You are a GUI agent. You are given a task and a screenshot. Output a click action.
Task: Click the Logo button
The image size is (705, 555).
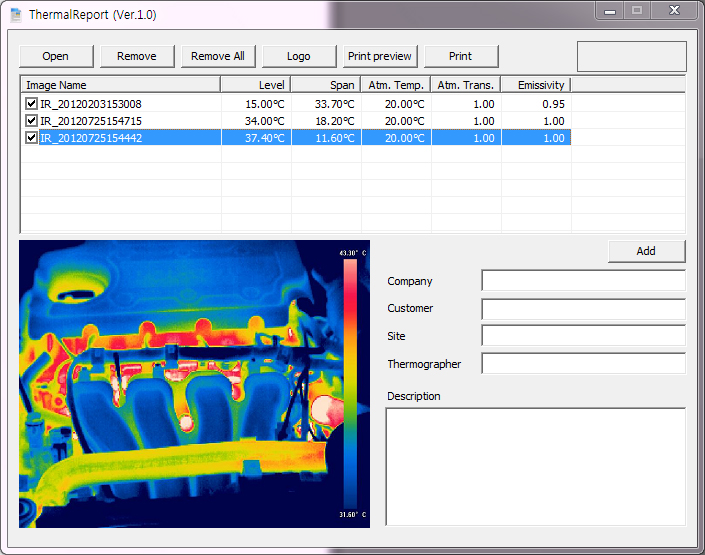pos(298,56)
